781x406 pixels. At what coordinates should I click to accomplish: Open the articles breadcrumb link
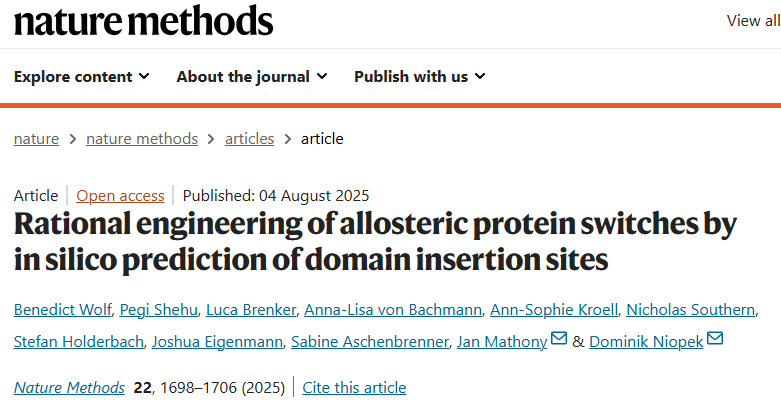(249, 139)
